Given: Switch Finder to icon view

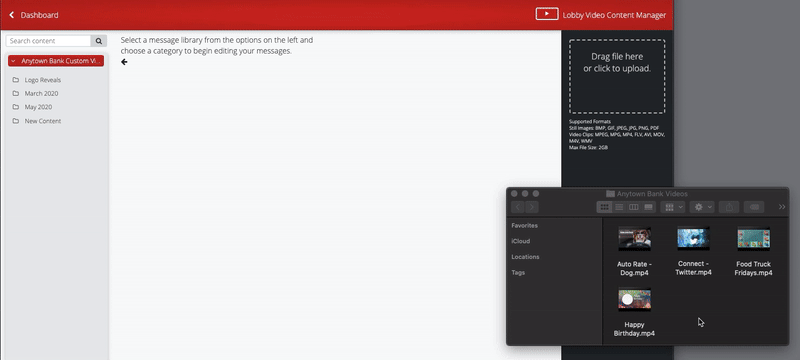Looking at the screenshot, I should [604, 207].
